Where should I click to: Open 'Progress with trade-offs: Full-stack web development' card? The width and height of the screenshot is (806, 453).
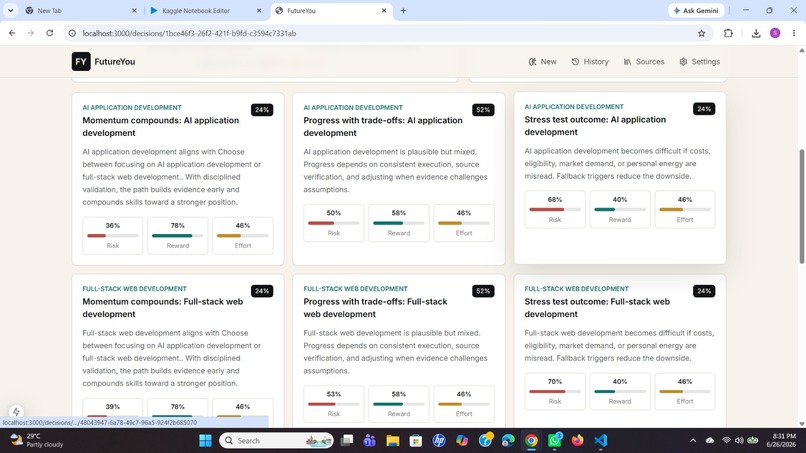[399, 351]
